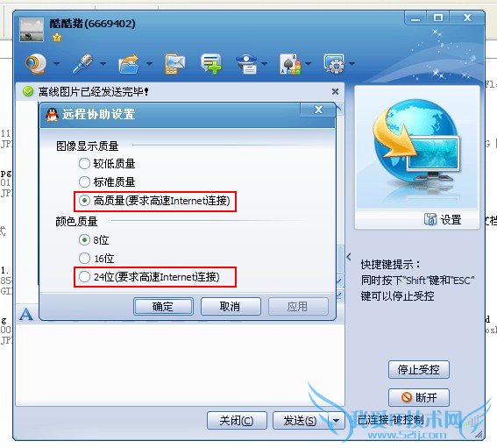Select the 标准质量 radio option
The image size is (497, 448).
85,182
